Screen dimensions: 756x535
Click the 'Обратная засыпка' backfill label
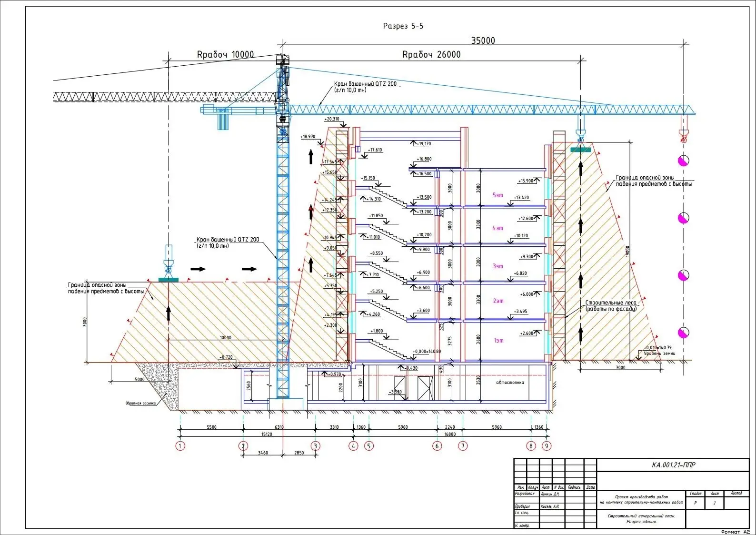(140, 403)
